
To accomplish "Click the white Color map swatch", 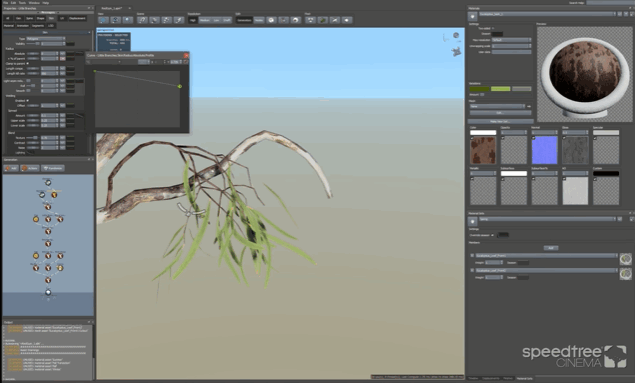I will point(483,132).
